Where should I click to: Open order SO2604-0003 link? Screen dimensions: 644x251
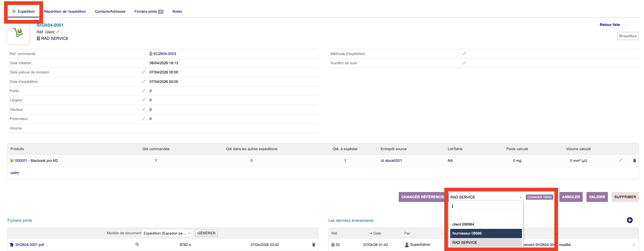click(165, 54)
